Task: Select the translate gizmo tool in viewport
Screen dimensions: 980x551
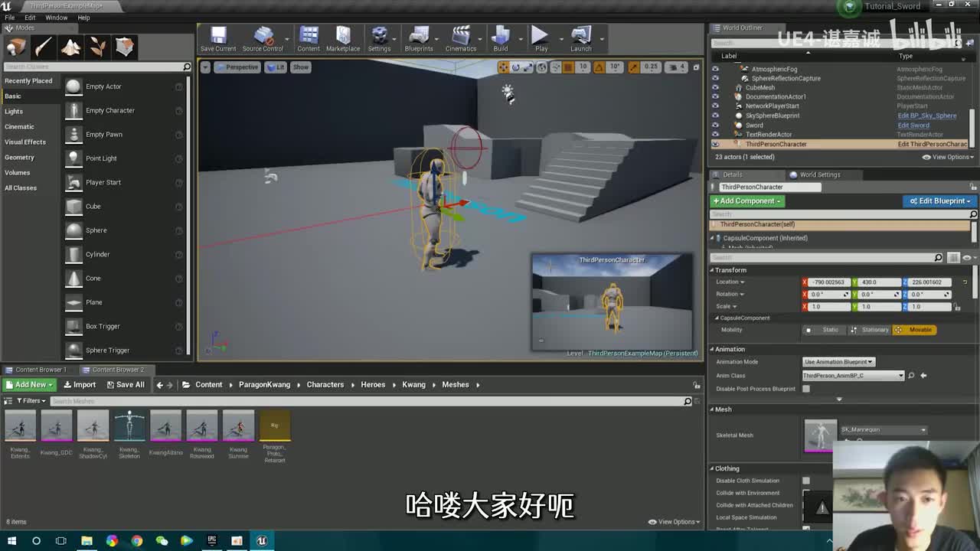Action: coord(503,67)
